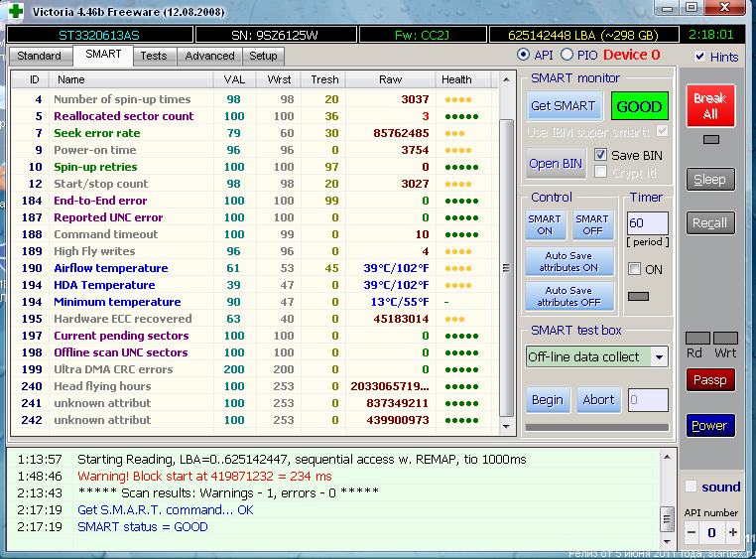Viewport: 756px width, 559px height.
Task: Turn Auto Save attributes ON
Action: click(568, 261)
